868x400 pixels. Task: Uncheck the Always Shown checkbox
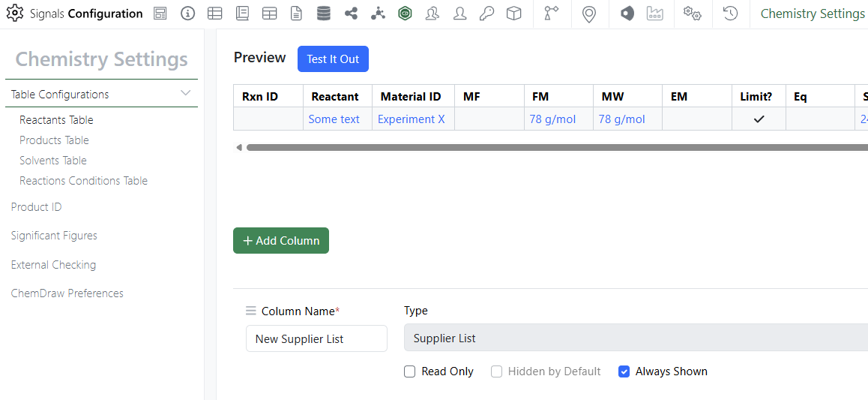(624, 371)
